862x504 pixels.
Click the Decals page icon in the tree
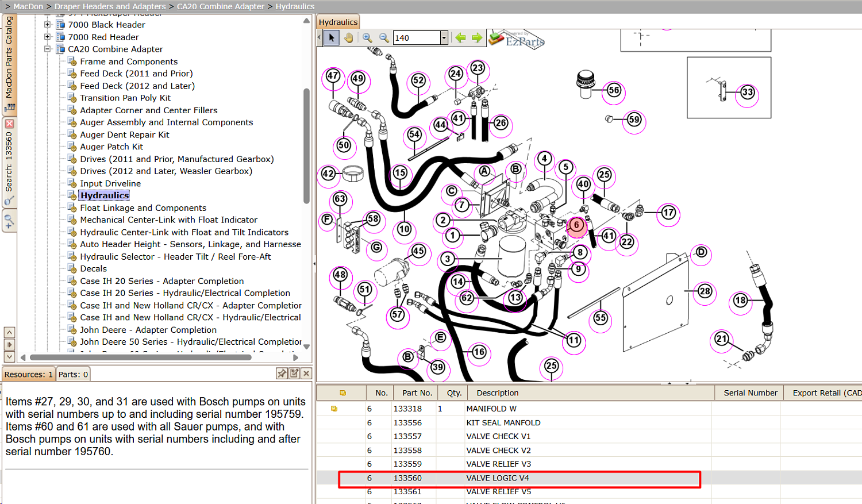tap(72, 268)
